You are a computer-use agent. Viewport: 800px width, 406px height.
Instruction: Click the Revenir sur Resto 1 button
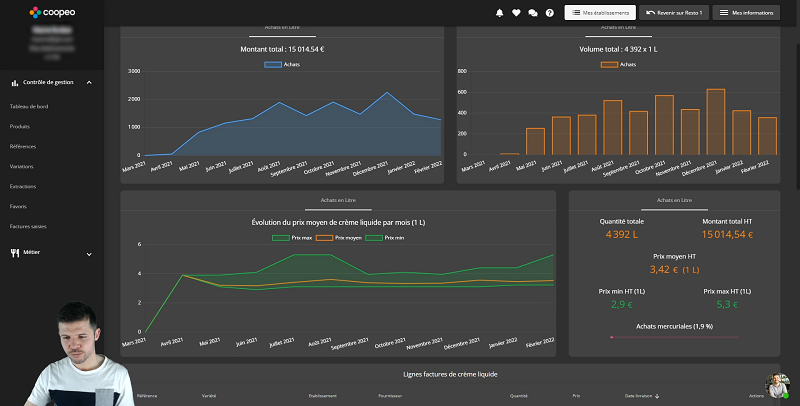click(x=674, y=13)
